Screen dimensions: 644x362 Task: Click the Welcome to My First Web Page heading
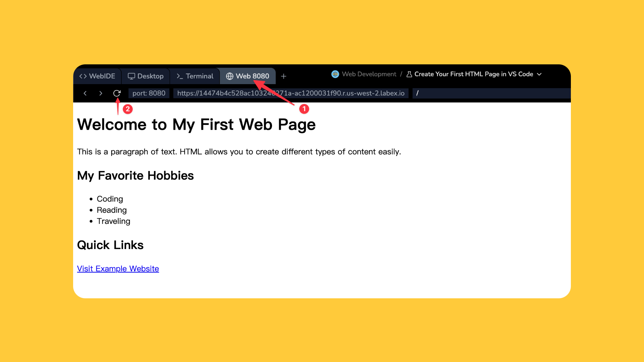tap(196, 125)
